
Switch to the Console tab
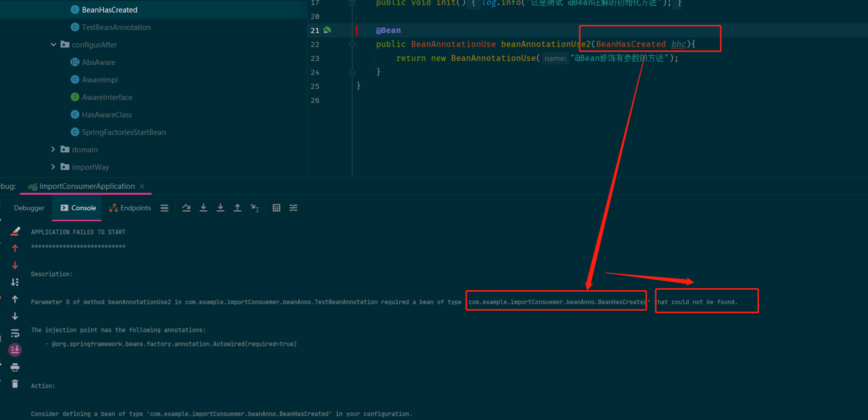pos(77,208)
